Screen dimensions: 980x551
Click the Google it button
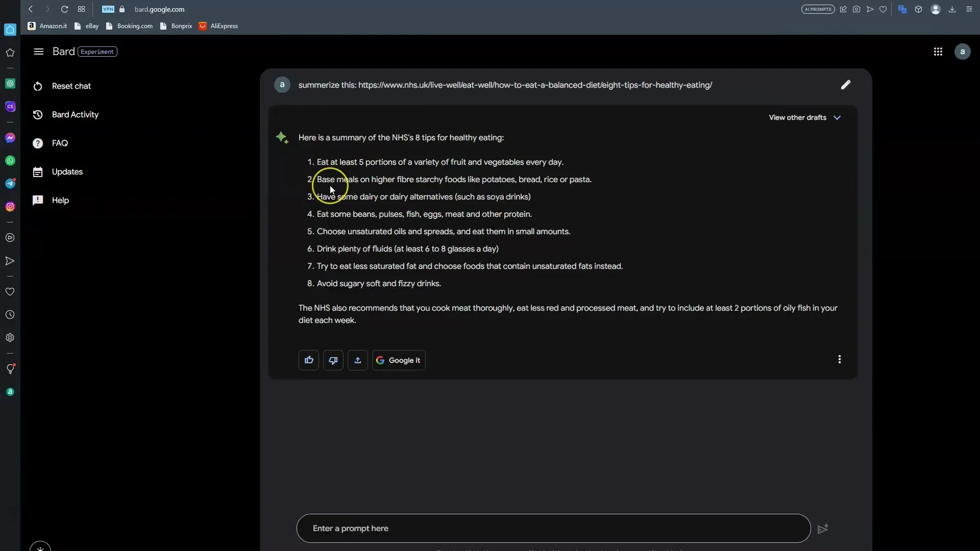tap(399, 360)
